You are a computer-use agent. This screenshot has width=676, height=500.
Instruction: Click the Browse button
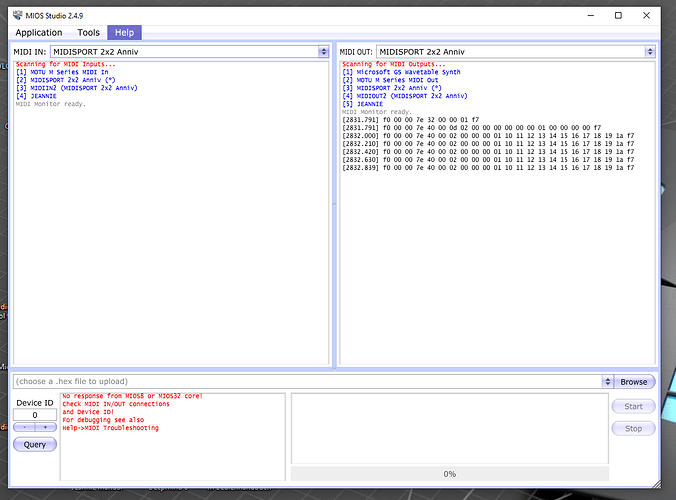pyautogui.click(x=633, y=382)
